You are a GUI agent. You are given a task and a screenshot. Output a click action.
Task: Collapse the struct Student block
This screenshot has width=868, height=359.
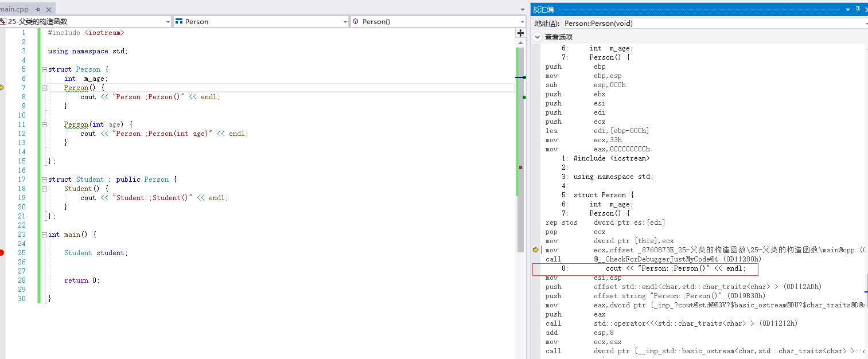(45, 179)
